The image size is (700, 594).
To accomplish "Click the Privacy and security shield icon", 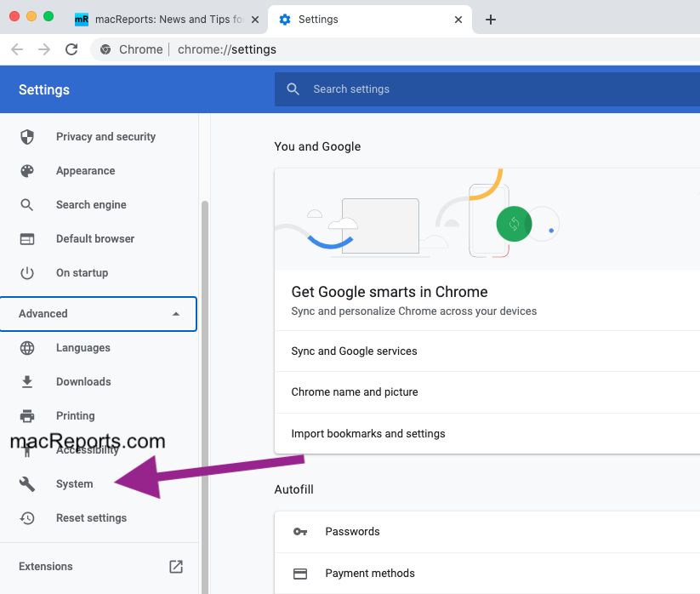I will pyautogui.click(x=27, y=137).
